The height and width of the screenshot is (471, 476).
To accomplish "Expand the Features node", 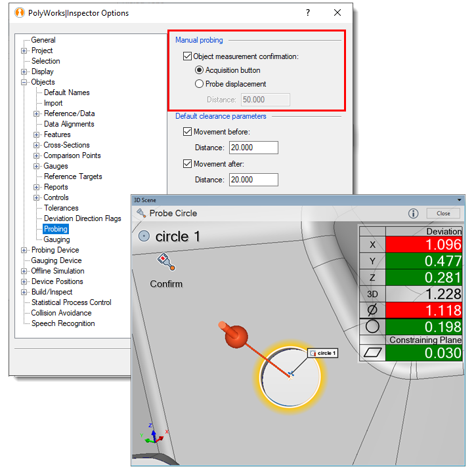I will pos(36,134).
